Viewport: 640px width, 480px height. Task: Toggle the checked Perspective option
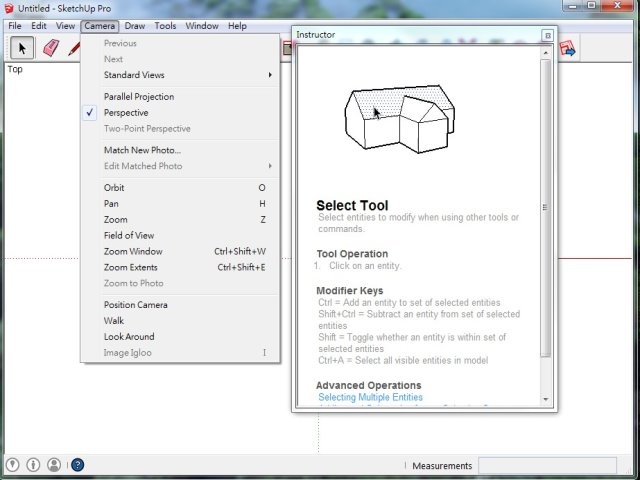pos(180,113)
